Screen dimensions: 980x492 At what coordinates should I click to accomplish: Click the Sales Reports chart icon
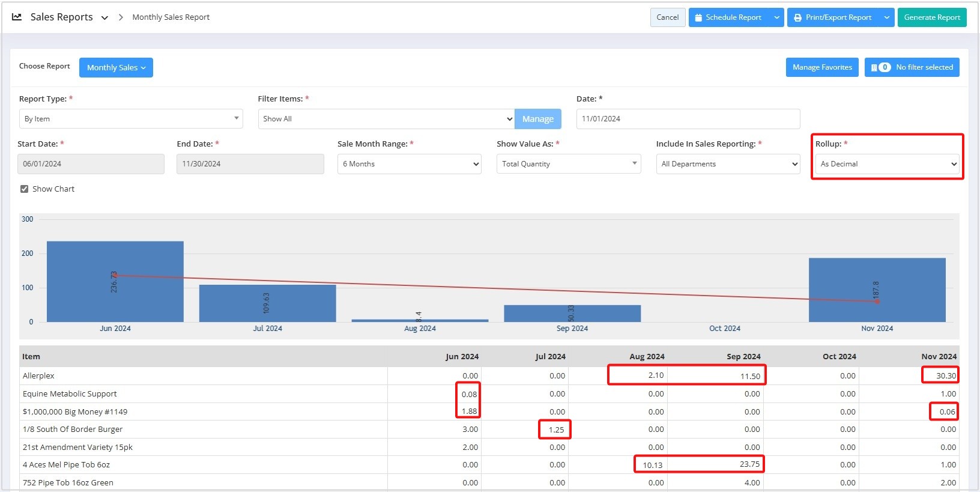[x=17, y=17]
